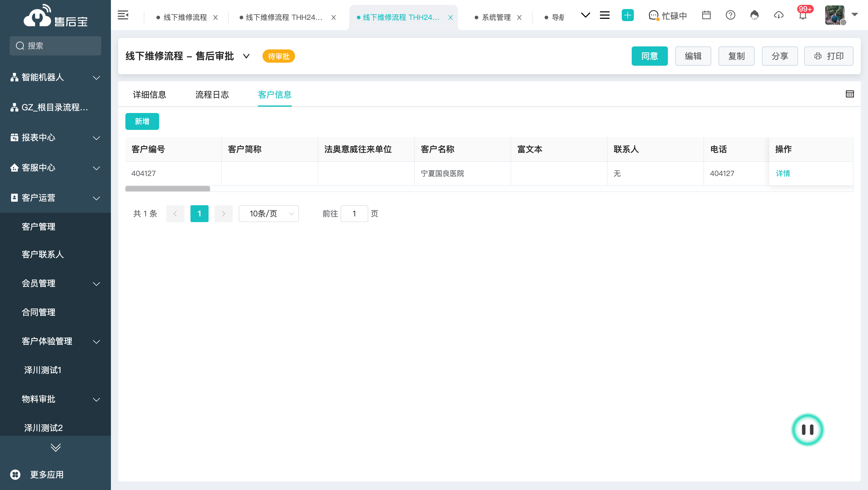Viewport: 868px width, 490px height.
Task: Open the help question mark icon
Action: point(730,15)
